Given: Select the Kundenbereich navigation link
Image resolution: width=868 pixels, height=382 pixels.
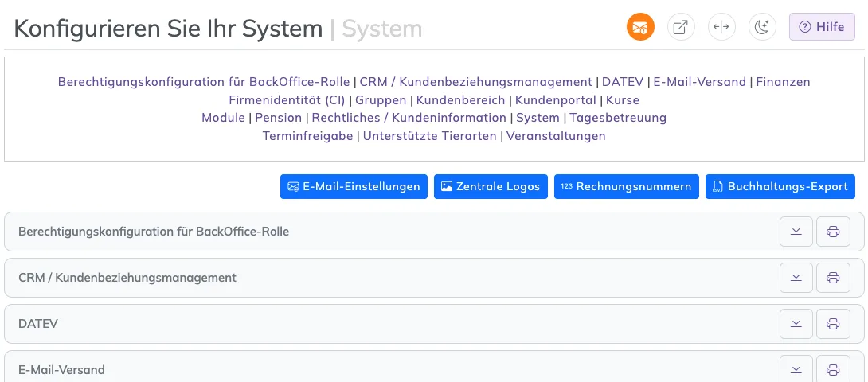Looking at the screenshot, I should [x=460, y=100].
